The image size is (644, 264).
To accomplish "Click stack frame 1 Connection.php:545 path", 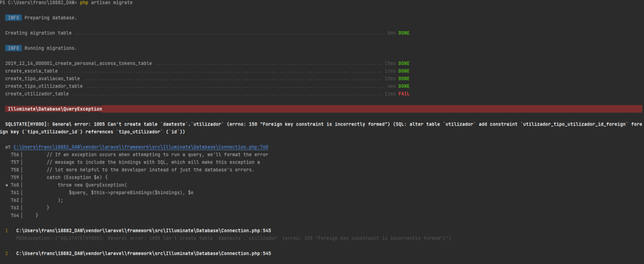I will 143,230.
